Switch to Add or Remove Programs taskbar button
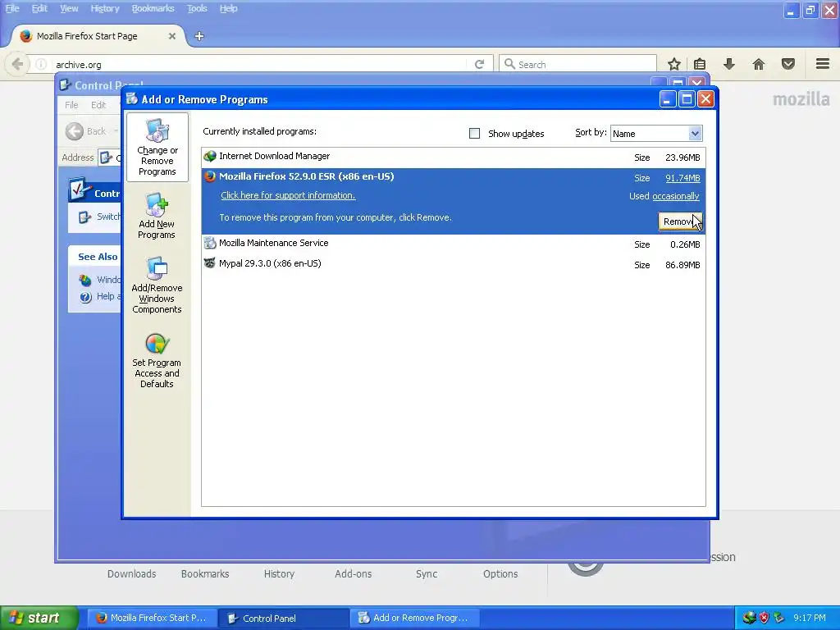The height and width of the screenshot is (630, 840). coord(414,618)
